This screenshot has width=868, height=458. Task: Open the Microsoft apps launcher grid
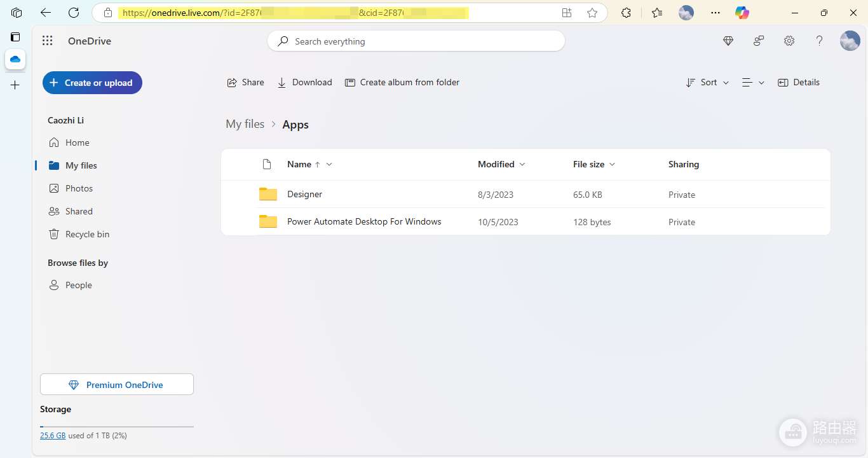click(47, 41)
